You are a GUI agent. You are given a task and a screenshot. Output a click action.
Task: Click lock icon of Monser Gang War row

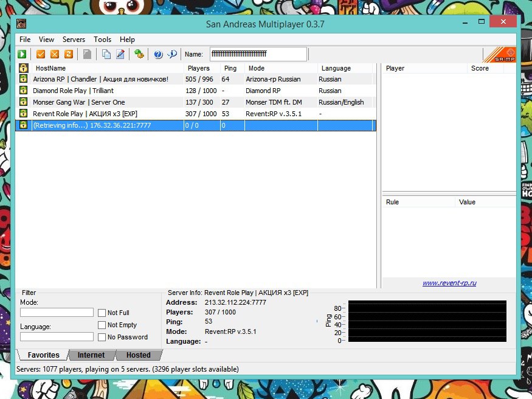click(23, 102)
